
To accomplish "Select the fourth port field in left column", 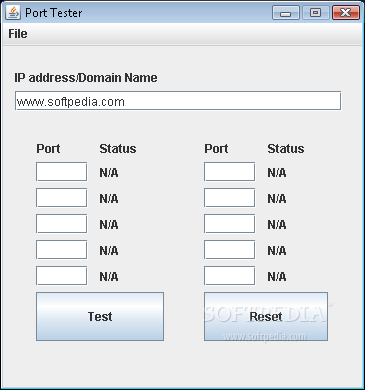I will [x=62, y=250].
